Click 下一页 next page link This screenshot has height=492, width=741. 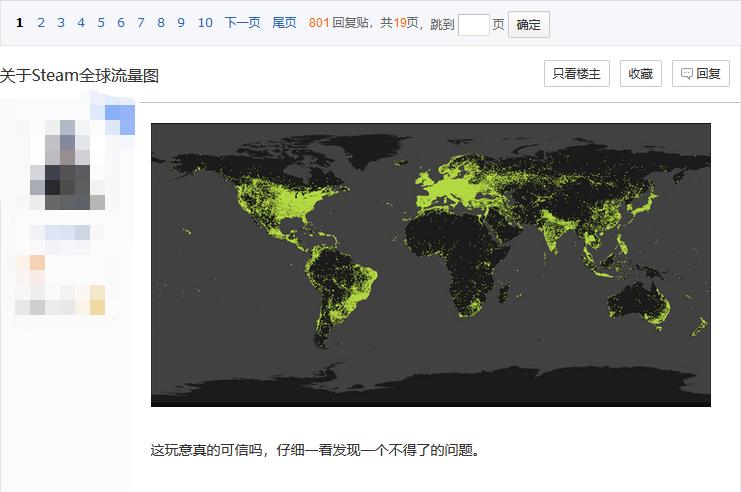[x=242, y=23]
